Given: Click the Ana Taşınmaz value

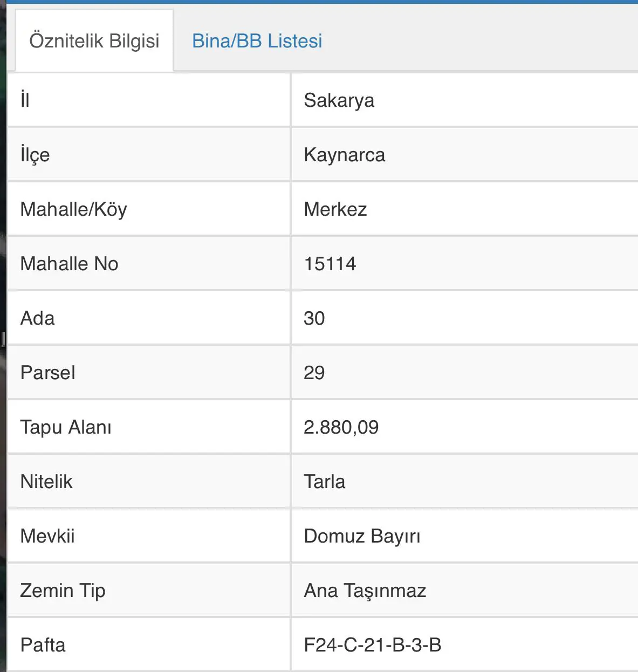Looking at the screenshot, I should click(x=365, y=591).
